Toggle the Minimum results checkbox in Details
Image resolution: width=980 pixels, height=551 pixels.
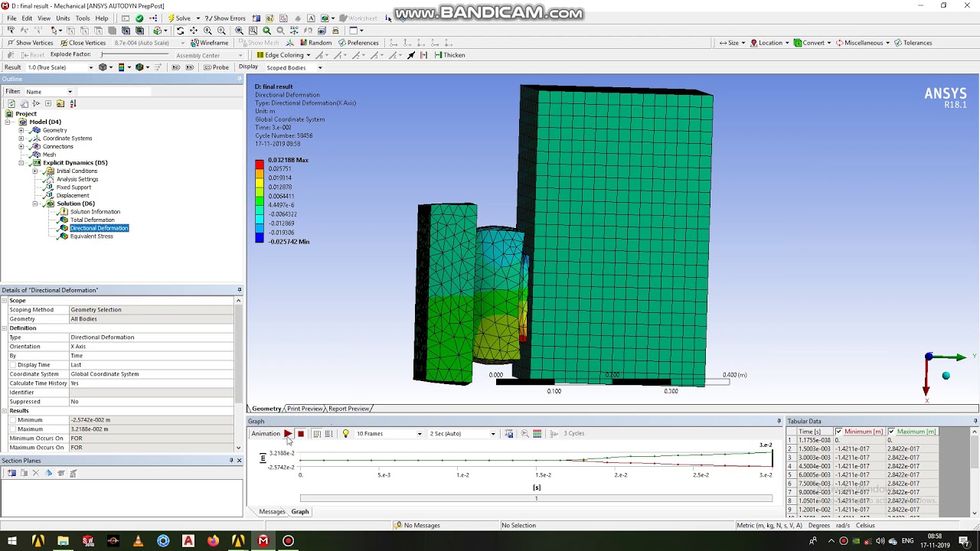coord(13,420)
